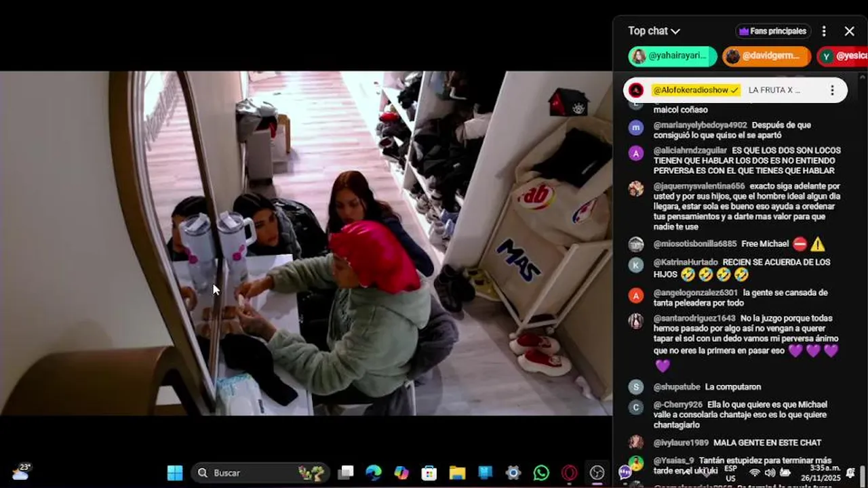The height and width of the screenshot is (488, 868).
Task: Open Opera browser from taskbar
Action: [x=569, y=472]
